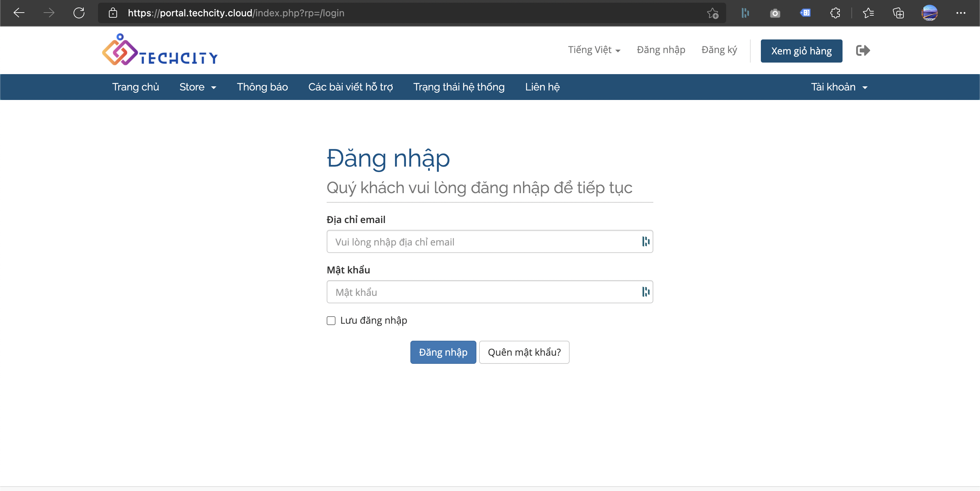Open the browser three-dot menu
The height and width of the screenshot is (491, 980).
tap(961, 13)
